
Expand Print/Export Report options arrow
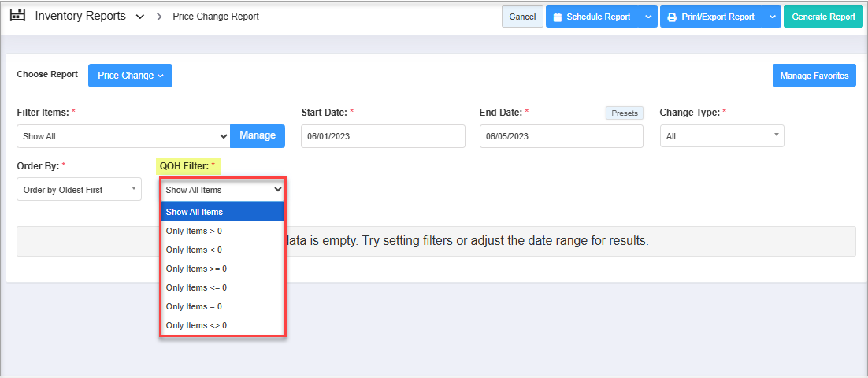772,17
